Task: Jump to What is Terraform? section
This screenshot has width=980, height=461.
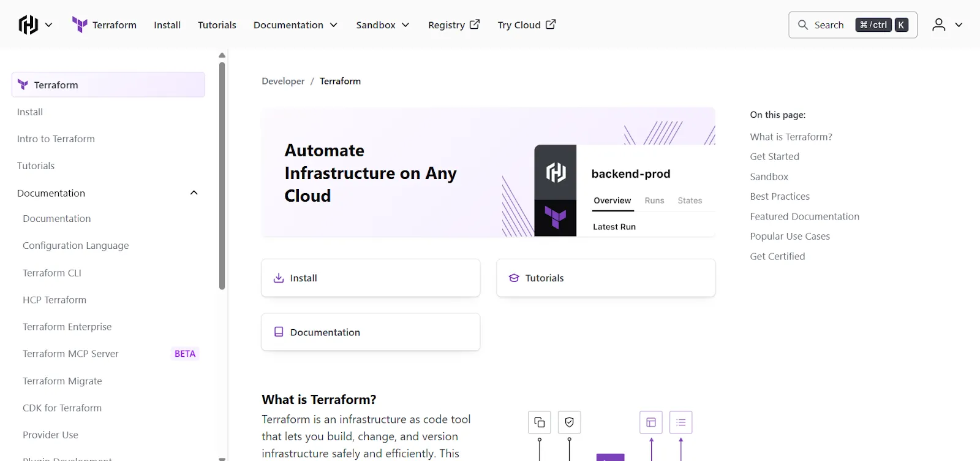Action: pos(791,137)
